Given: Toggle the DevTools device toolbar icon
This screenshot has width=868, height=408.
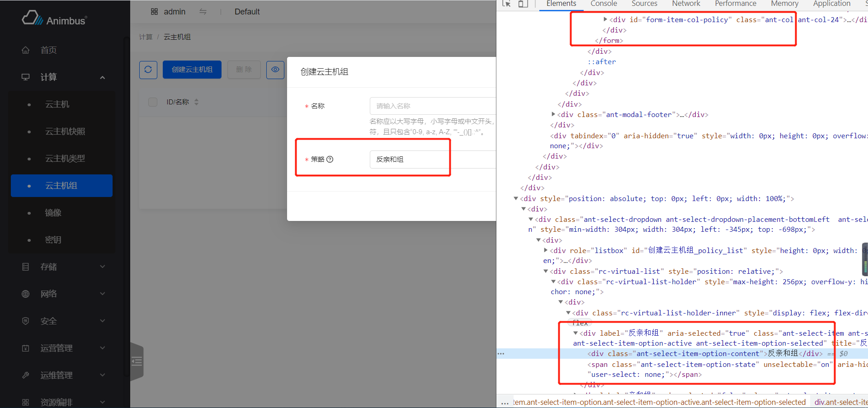Looking at the screenshot, I should tap(523, 4).
